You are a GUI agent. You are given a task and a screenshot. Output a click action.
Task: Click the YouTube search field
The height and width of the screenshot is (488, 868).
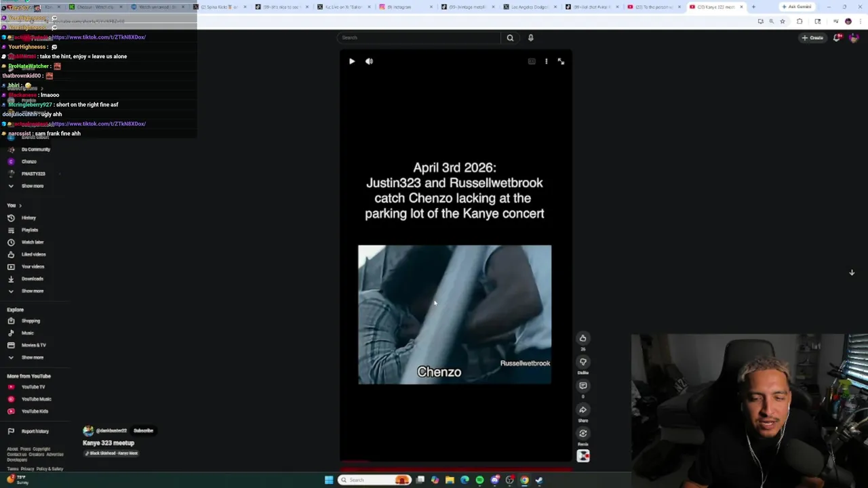pyautogui.click(x=419, y=38)
